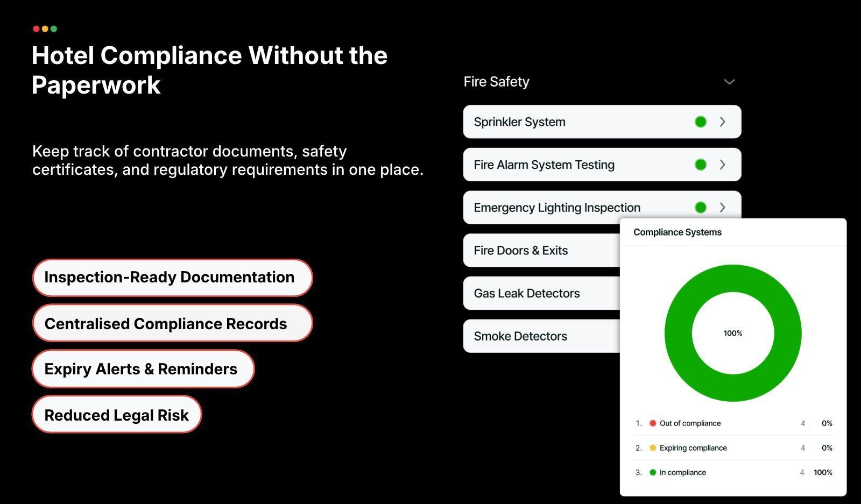
Task: Open the Sprinkler System row arrow
Action: click(x=723, y=122)
